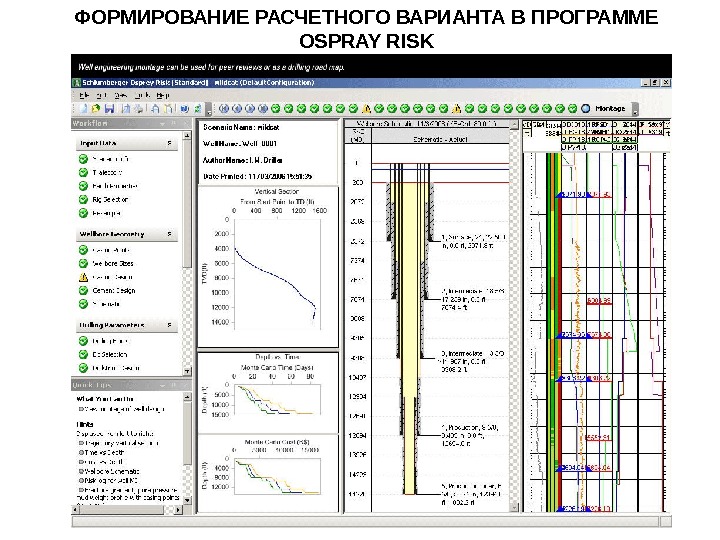Click the green check beside Wellbore Sizes
The width and height of the screenshot is (720, 540).
83,264
